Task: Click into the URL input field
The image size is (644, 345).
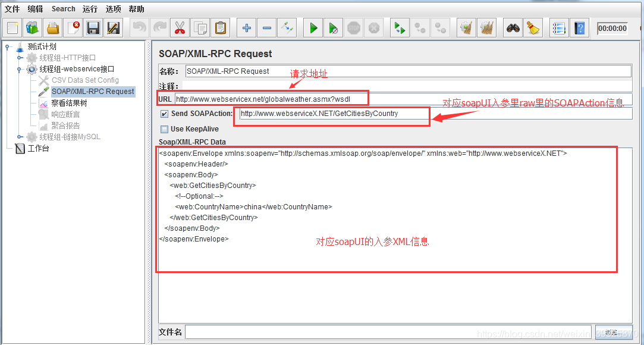Action: [x=403, y=99]
